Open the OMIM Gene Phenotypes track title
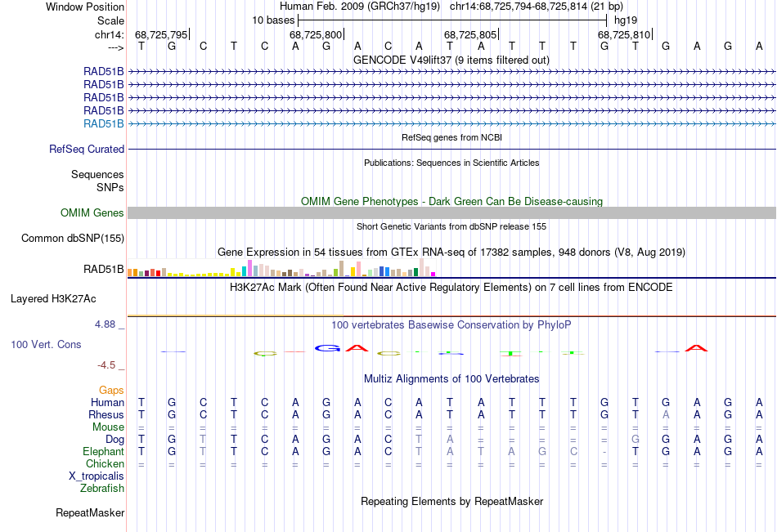Viewport: 777px width, 532px height. 451,201
